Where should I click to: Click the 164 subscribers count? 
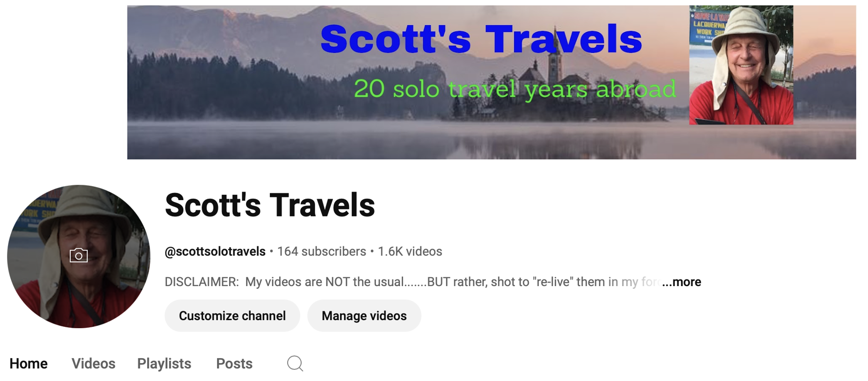tap(322, 252)
